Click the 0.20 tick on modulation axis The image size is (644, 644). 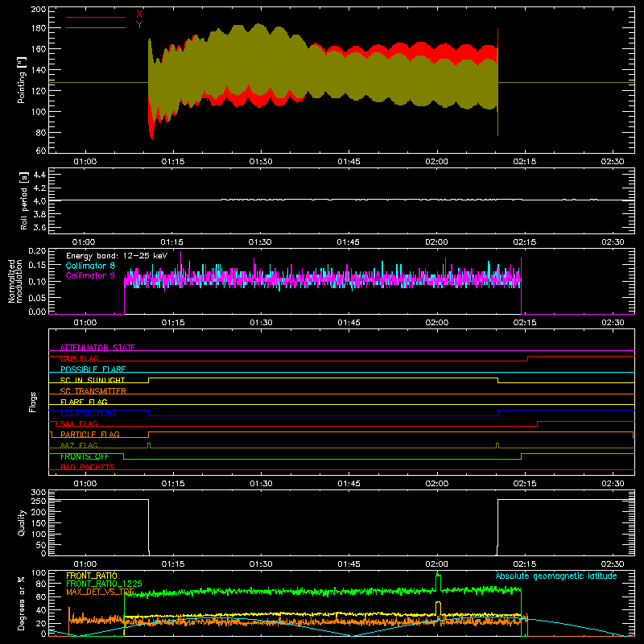[37, 250]
